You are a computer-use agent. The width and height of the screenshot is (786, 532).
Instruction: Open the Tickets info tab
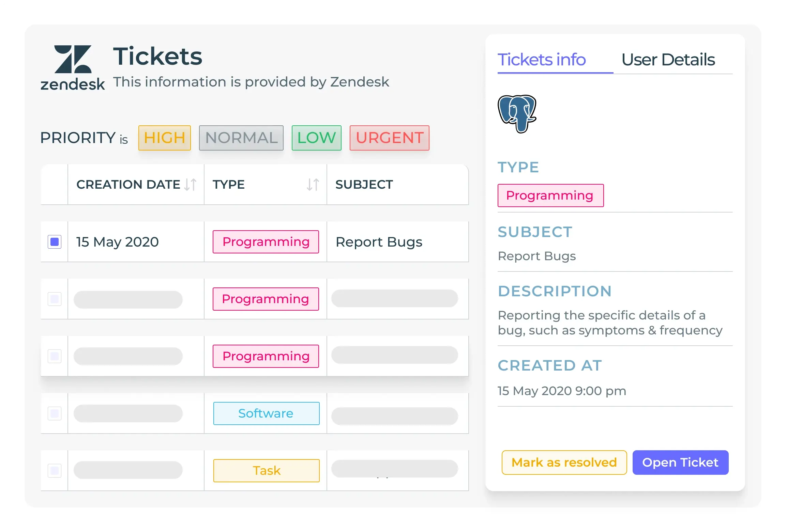tap(542, 60)
